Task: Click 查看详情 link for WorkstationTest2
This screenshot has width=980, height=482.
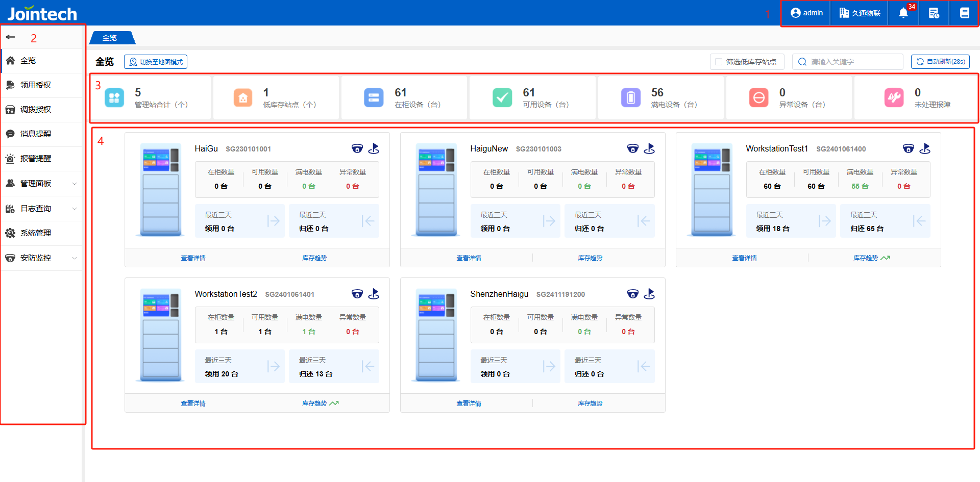Action: [193, 403]
